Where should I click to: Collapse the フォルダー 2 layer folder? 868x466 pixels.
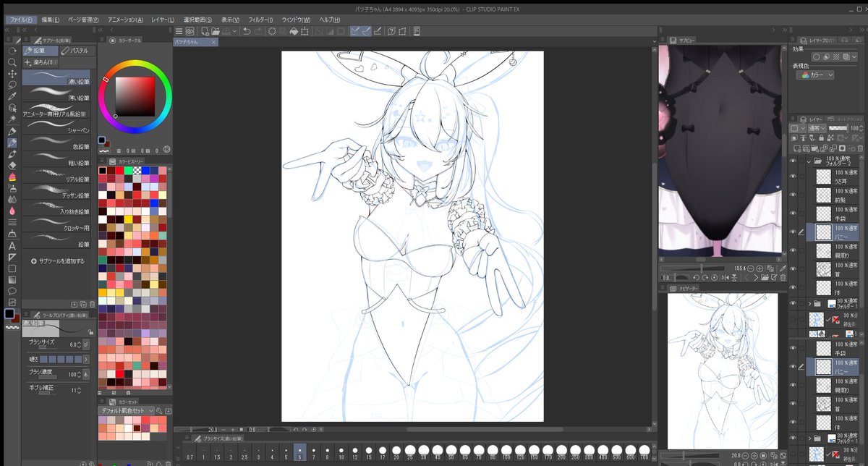tap(809, 161)
